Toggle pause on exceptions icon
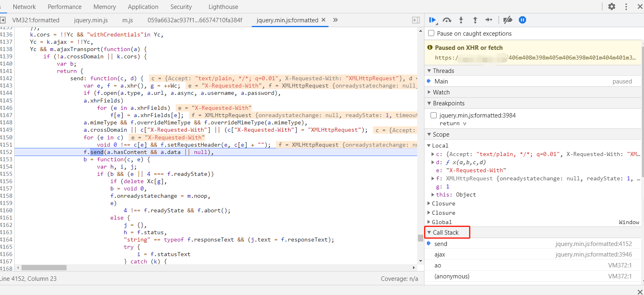644x295 pixels. (x=523, y=20)
